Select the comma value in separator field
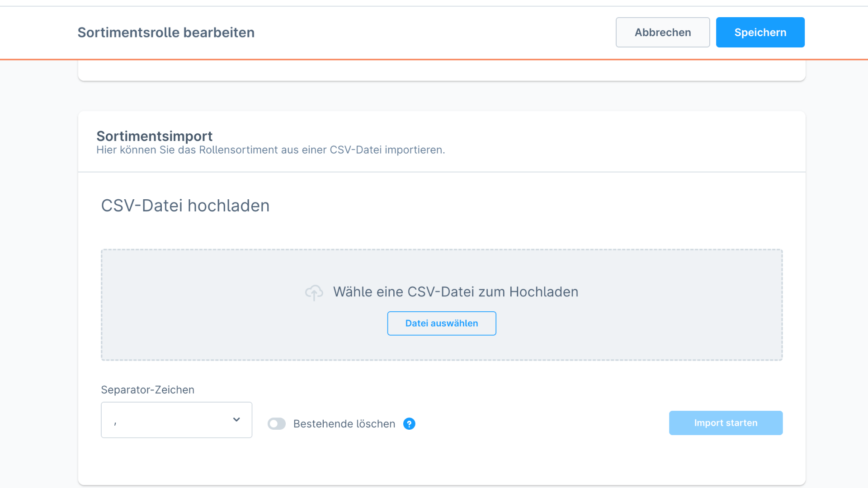 pyautogui.click(x=116, y=423)
